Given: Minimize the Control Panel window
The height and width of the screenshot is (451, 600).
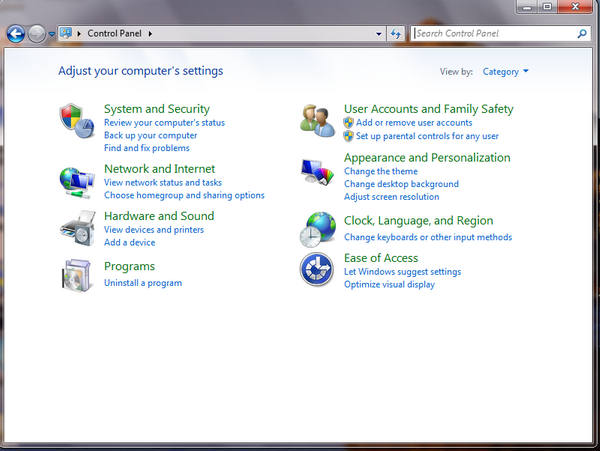Looking at the screenshot, I should (x=527, y=7).
